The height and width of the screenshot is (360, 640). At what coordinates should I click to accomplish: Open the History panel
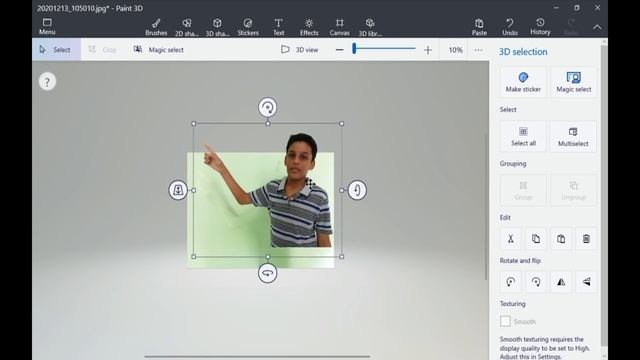coord(540,27)
